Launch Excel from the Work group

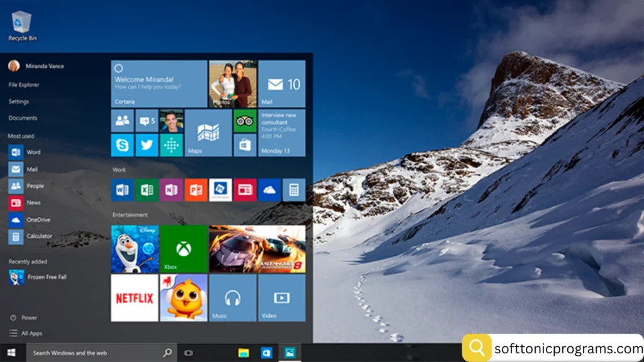[147, 190]
